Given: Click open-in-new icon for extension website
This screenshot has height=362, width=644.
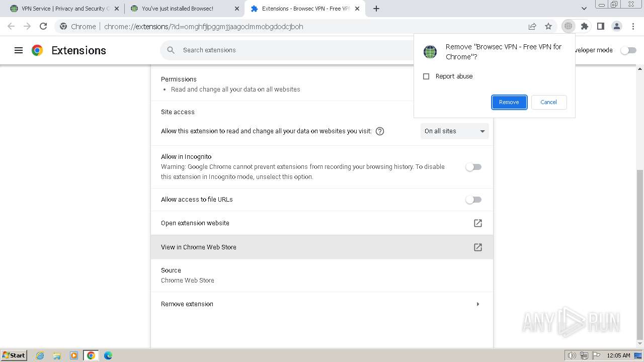Looking at the screenshot, I should (478, 223).
